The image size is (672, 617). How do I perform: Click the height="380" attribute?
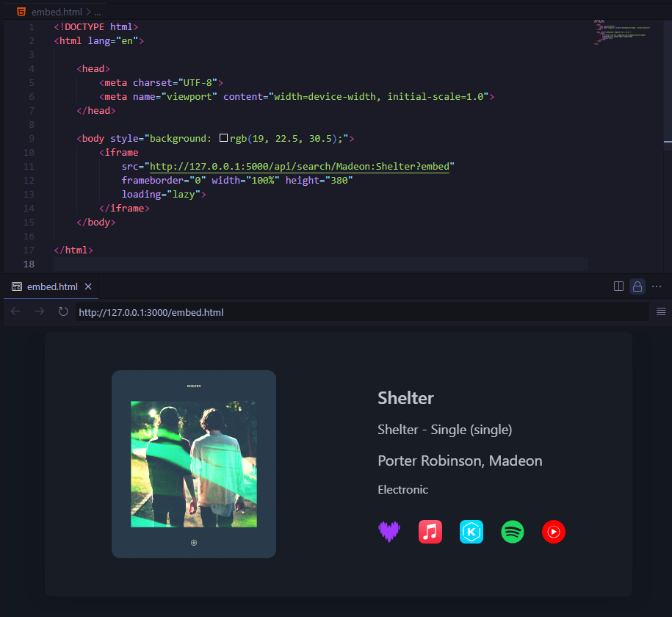[319, 181]
